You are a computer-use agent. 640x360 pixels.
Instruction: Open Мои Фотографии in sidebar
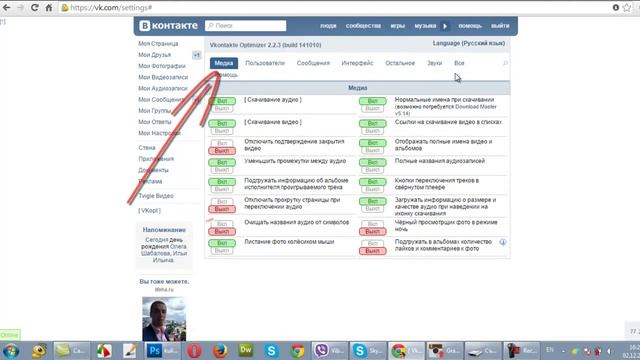click(162, 66)
